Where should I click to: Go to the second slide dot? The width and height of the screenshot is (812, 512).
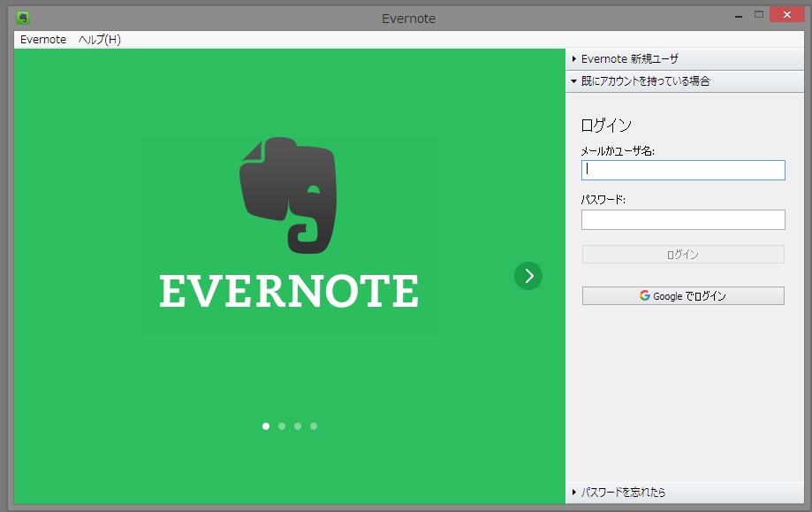282,426
